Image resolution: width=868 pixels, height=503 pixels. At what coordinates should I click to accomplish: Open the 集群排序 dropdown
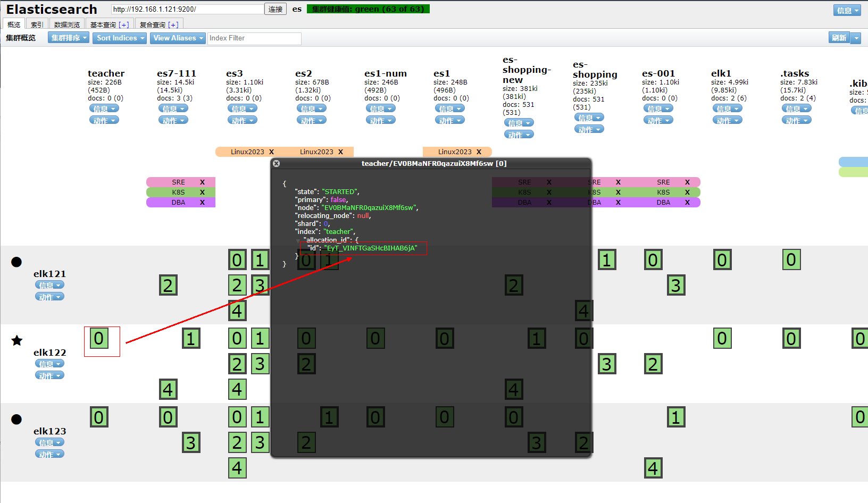pos(69,38)
